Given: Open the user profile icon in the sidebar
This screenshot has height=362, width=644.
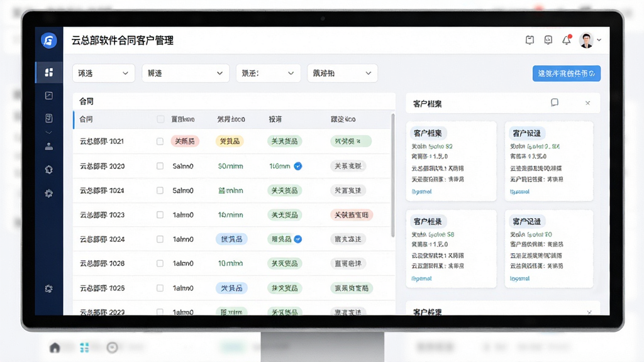Looking at the screenshot, I should point(49,146).
